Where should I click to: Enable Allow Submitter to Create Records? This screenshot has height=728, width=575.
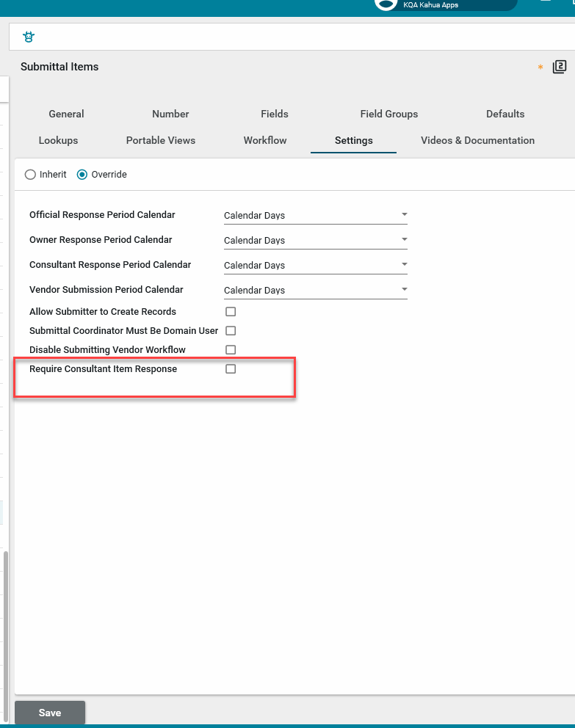coord(231,312)
